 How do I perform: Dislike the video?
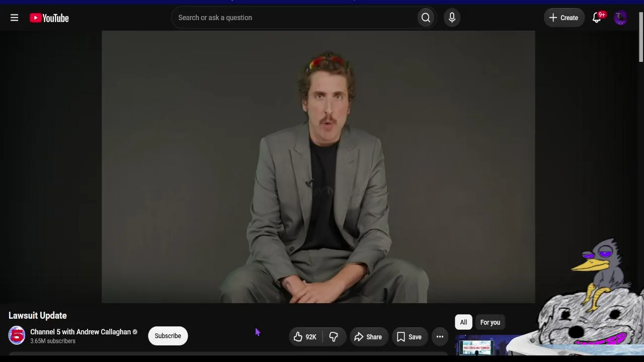point(334,337)
